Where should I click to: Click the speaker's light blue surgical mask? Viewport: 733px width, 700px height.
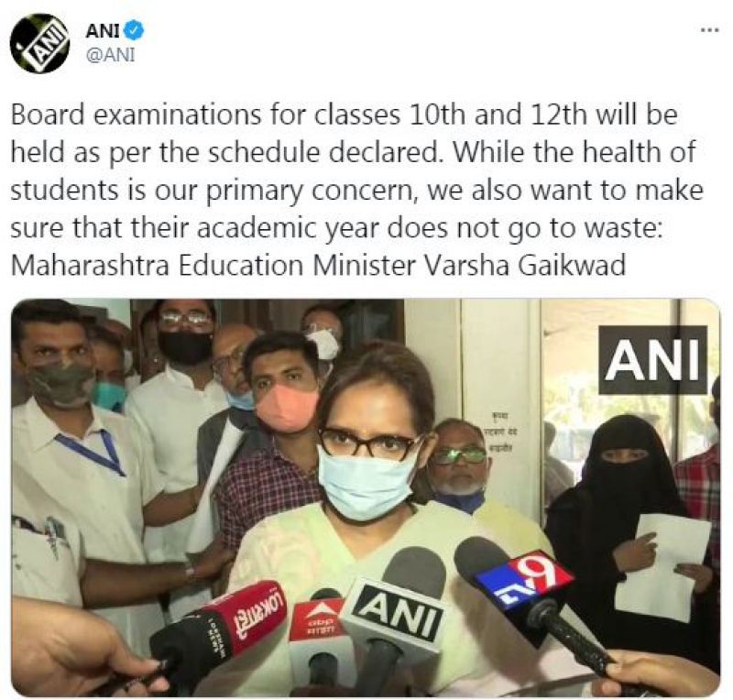[x=367, y=483]
